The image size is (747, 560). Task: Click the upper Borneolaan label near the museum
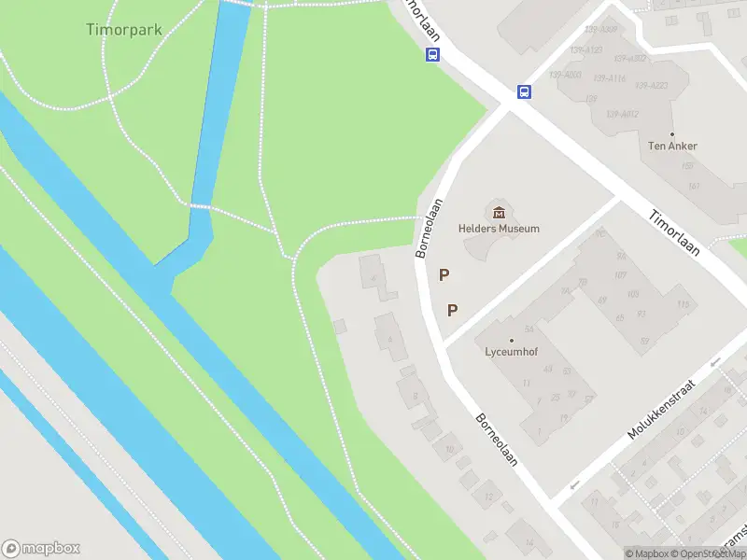tap(429, 229)
